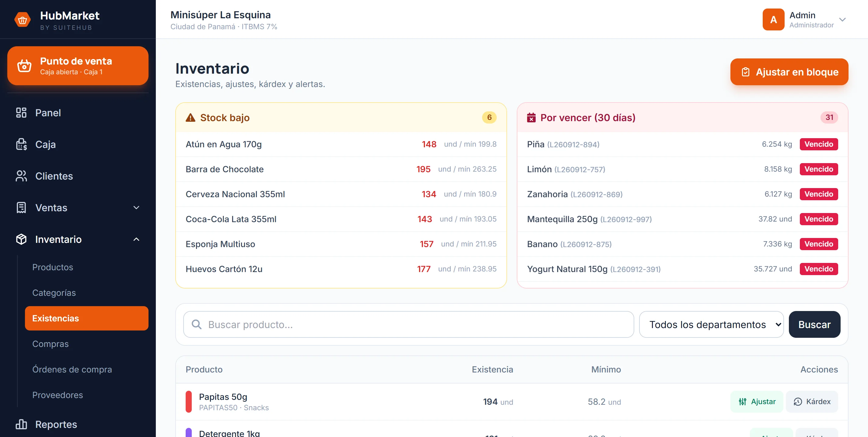Click the sliders icon on Papitas Ajustar
This screenshot has height=437, width=868.
(x=742, y=402)
